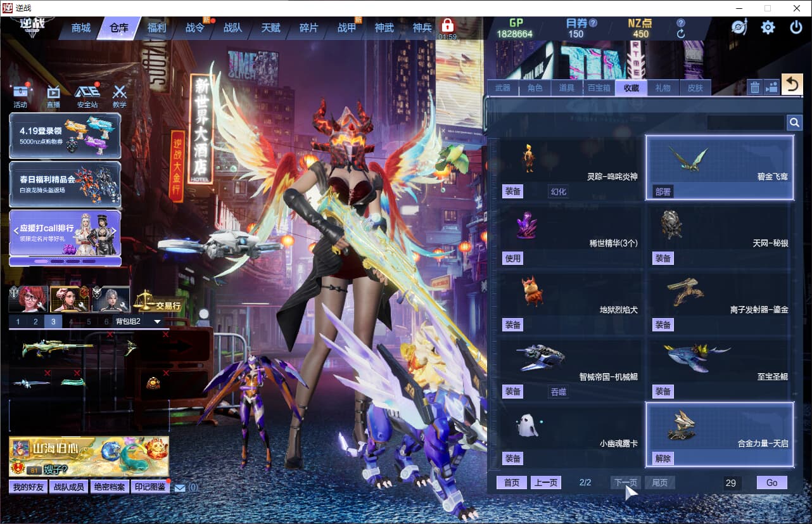Open 我的好友 friends list
Screen dimensions: 812x524
pos(29,487)
